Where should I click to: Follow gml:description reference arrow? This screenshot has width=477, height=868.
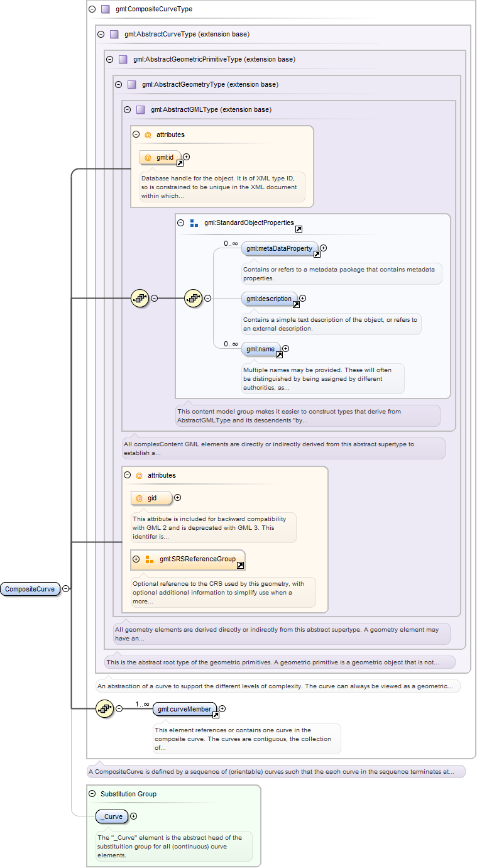[x=296, y=304]
